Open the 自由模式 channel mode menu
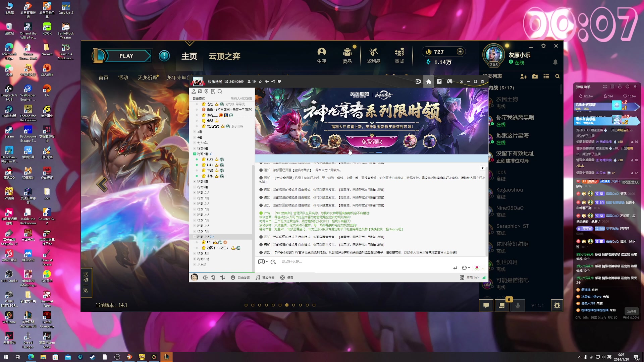 (x=199, y=98)
